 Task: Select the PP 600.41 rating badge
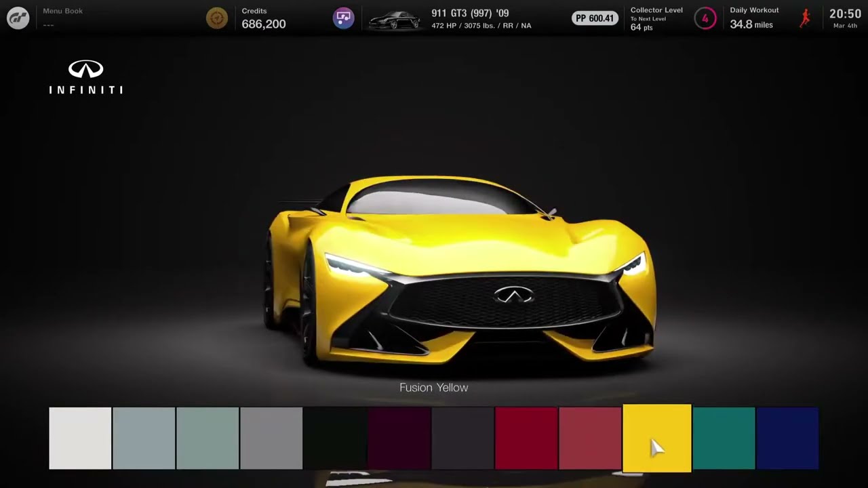tap(595, 18)
